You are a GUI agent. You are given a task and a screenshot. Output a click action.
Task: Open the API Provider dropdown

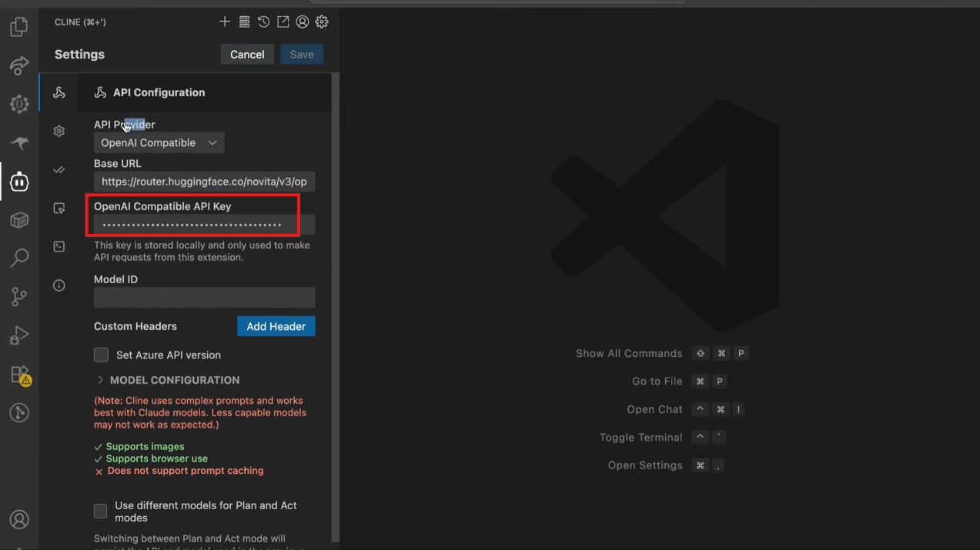pos(159,142)
